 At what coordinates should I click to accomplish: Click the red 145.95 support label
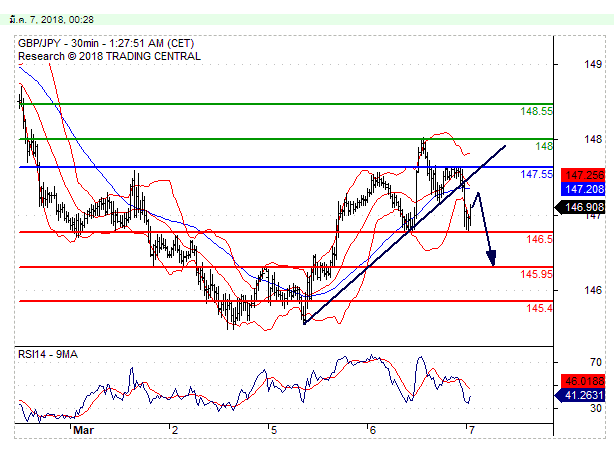click(536, 274)
